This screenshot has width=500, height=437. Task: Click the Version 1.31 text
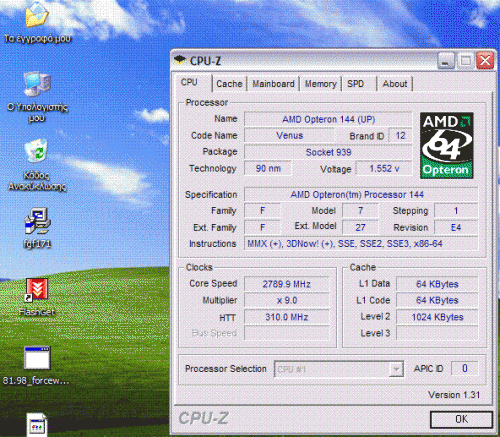[454, 395]
